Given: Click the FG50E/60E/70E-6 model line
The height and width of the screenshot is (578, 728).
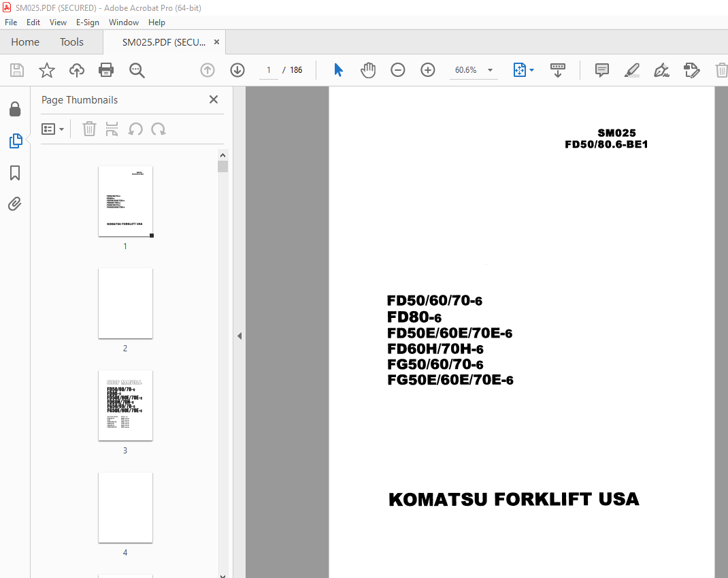Looking at the screenshot, I should click(450, 380).
